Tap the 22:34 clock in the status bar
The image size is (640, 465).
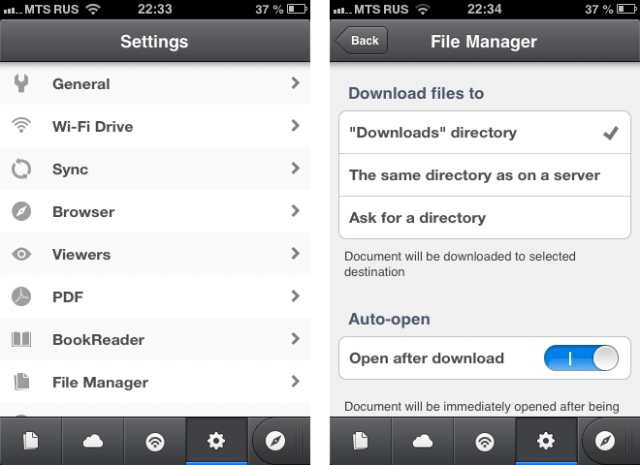[484, 9]
